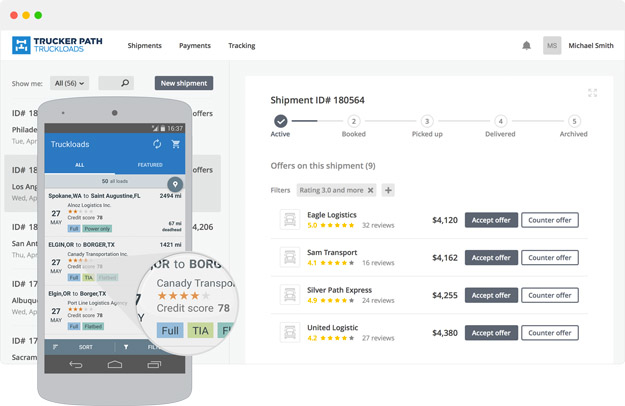Viewport: 625px width, 406px height.
Task: Open the notifications bell
Action: [526, 45]
